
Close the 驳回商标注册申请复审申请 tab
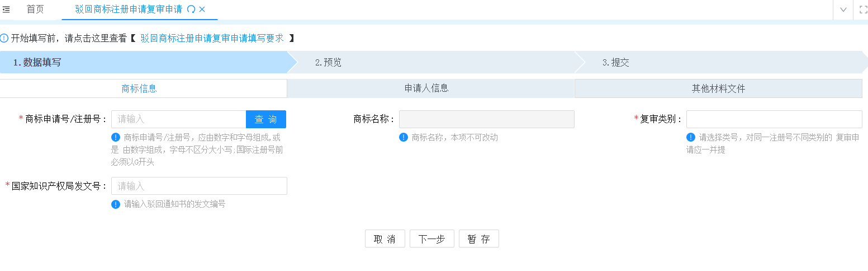(x=202, y=10)
